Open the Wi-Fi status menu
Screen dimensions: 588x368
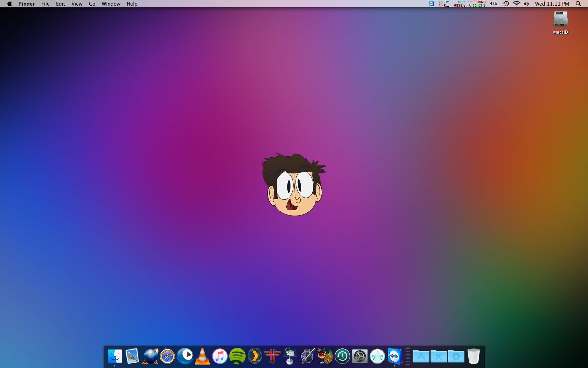coord(516,4)
